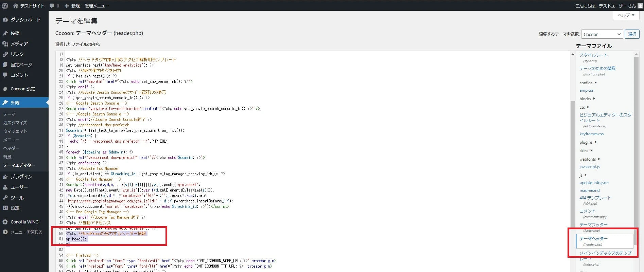Image resolution: width=644 pixels, height=272 pixels.
Task: Open the amp.css file
Action: (x=587, y=90)
